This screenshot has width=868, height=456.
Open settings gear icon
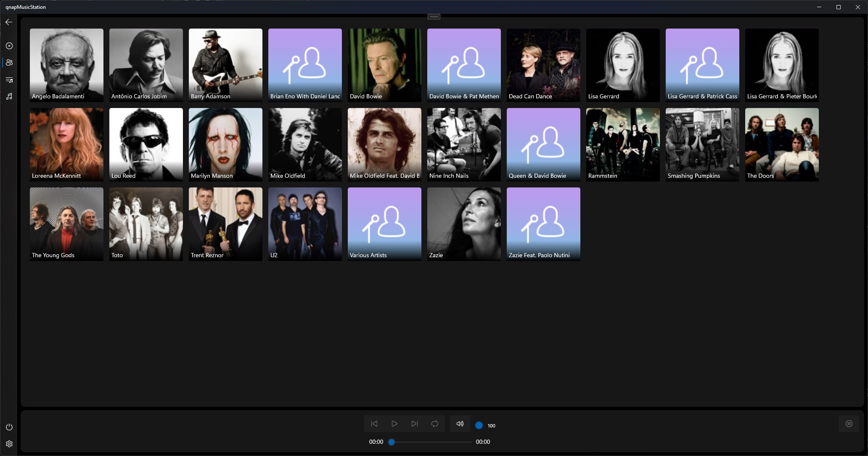9,444
